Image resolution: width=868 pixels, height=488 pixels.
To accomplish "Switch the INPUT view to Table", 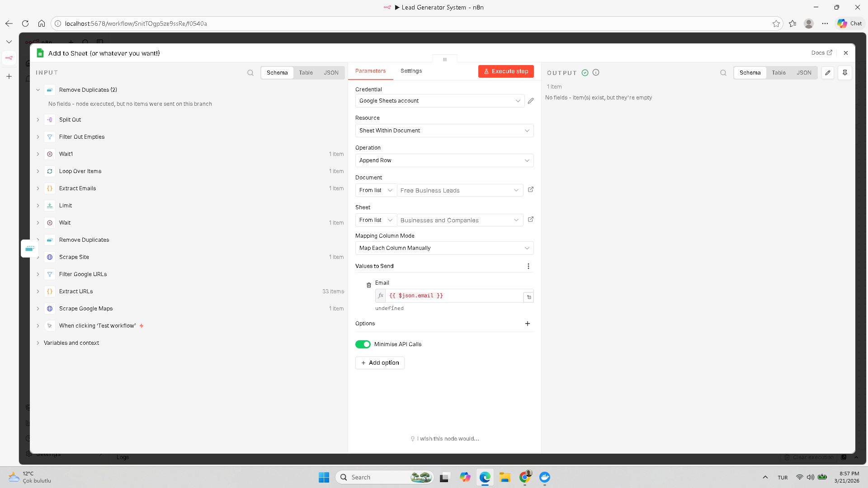I will click(306, 73).
